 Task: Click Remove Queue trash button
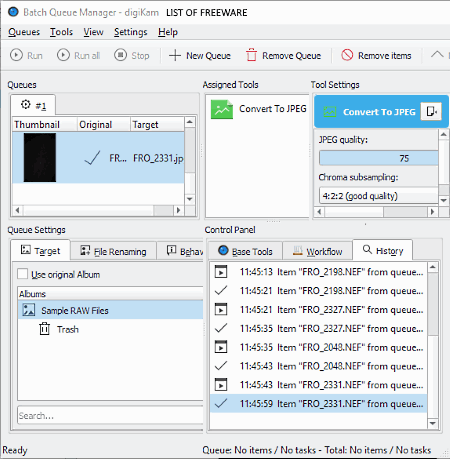(283, 55)
